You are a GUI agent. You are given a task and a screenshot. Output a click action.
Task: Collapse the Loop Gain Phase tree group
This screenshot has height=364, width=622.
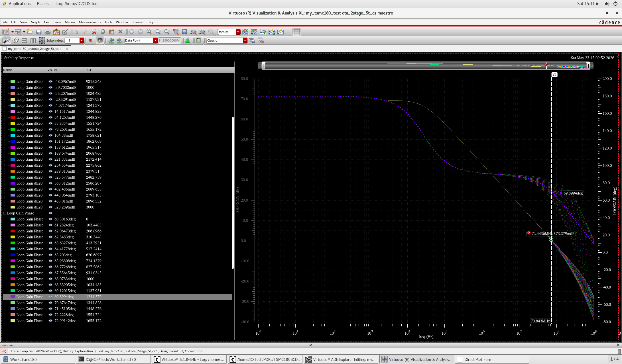[5, 213]
